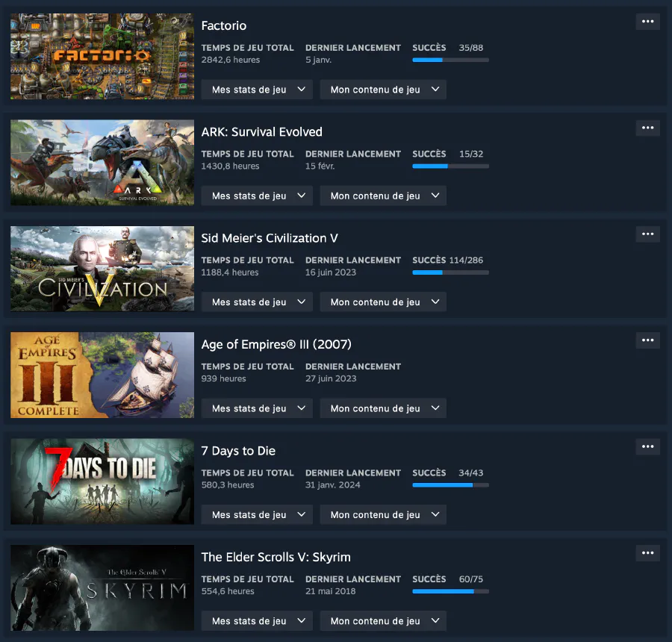Click the Age of Empires III cover image
This screenshot has width=672, height=642.
click(102, 375)
